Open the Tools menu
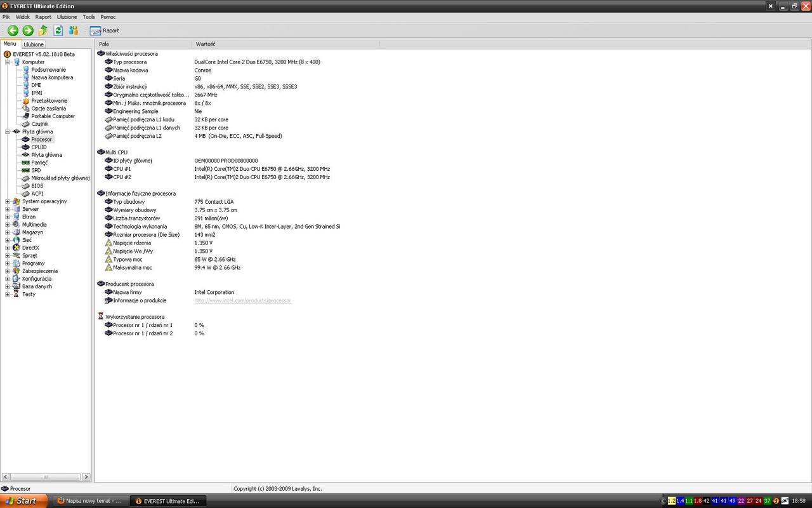The image size is (812, 508). click(x=89, y=17)
